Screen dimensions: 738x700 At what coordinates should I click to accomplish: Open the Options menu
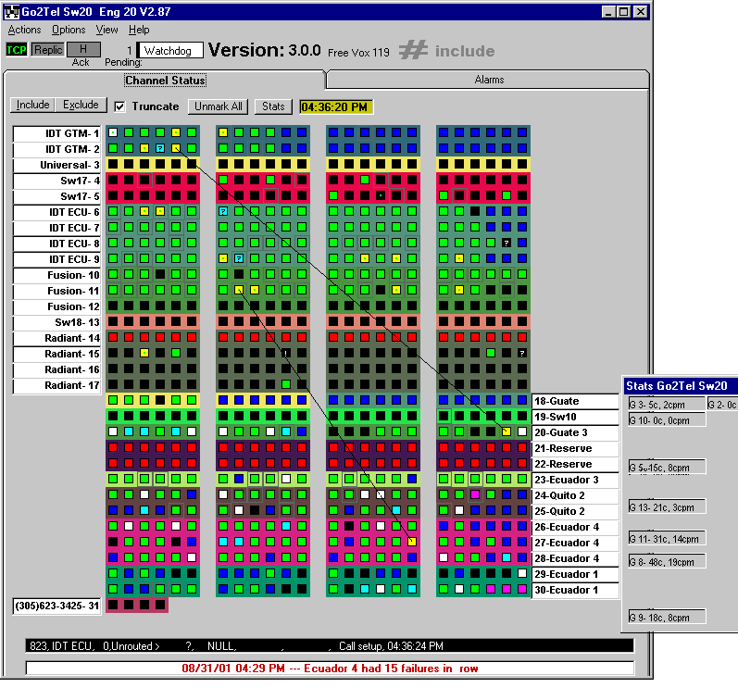pyautogui.click(x=69, y=30)
